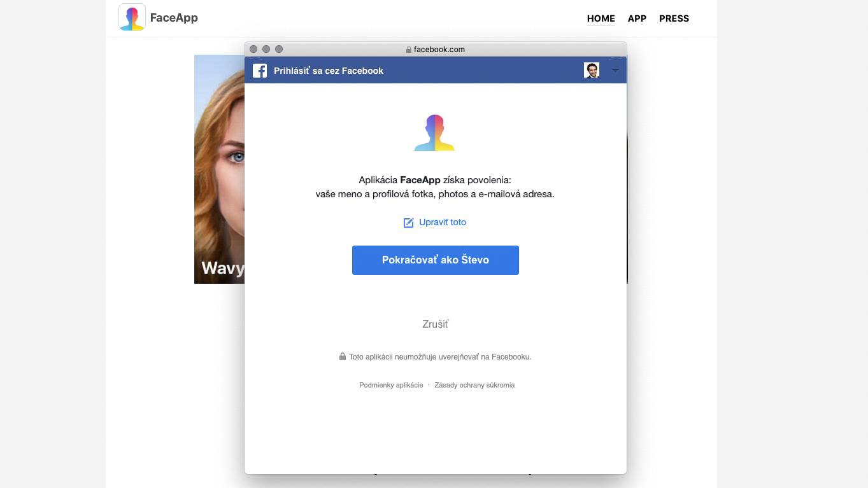868x488 pixels.
Task: Click the lock icon beside facebook.com
Action: click(x=409, y=50)
